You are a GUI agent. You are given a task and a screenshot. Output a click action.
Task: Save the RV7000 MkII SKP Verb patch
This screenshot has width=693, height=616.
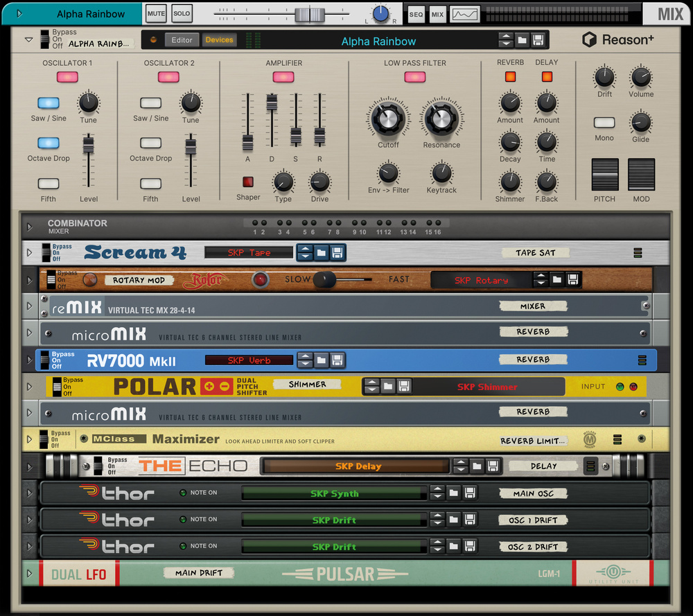(337, 360)
